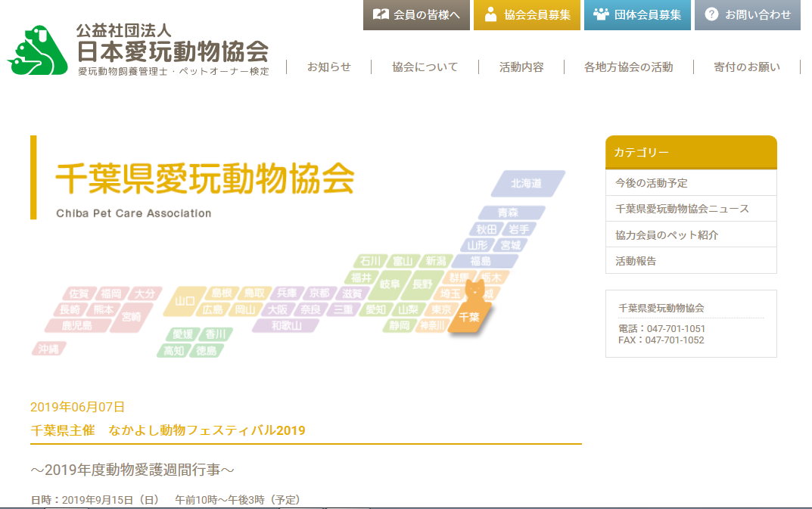Open the 協会について menu item
812x509 pixels.
(425, 67)
